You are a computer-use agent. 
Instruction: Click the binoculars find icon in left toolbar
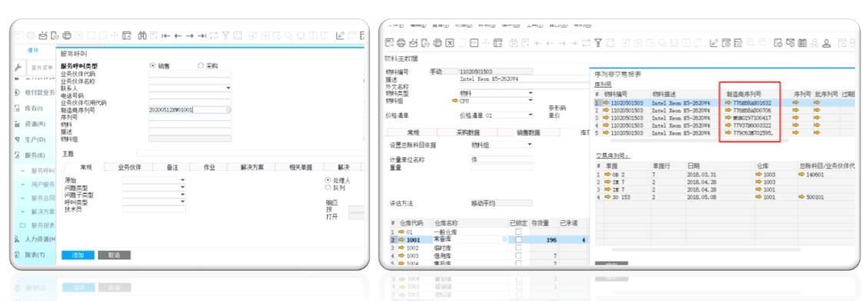pos(142,35)
